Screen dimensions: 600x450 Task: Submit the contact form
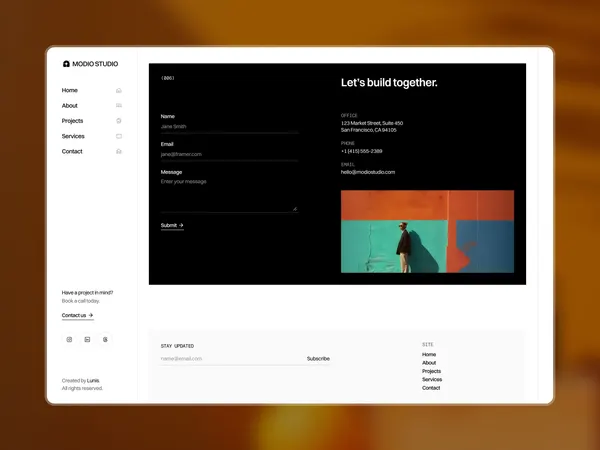click(x=172, y=225)
